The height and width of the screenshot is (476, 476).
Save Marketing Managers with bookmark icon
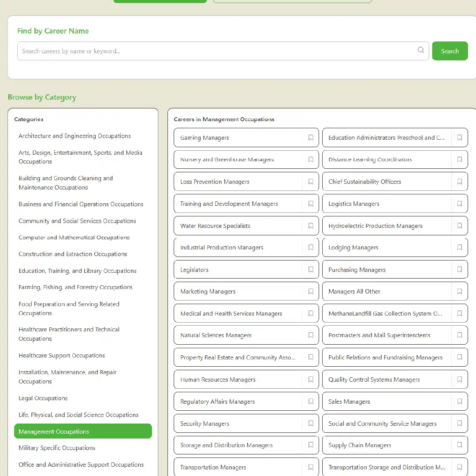(x=311, y=291)
